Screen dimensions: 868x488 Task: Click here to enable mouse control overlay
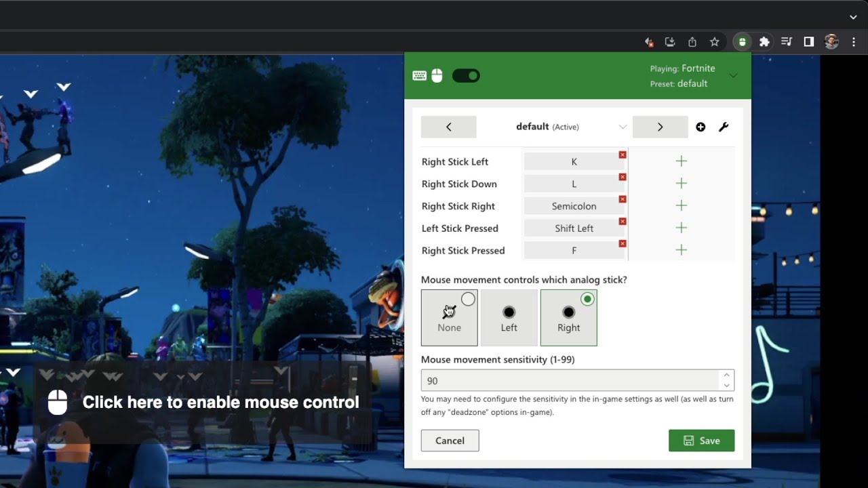coord(204,403)
